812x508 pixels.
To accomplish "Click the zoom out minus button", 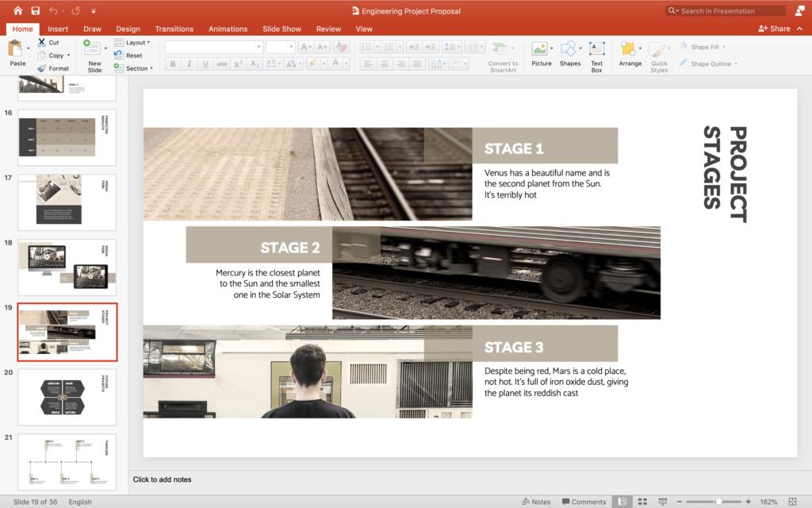I will 680,502.
